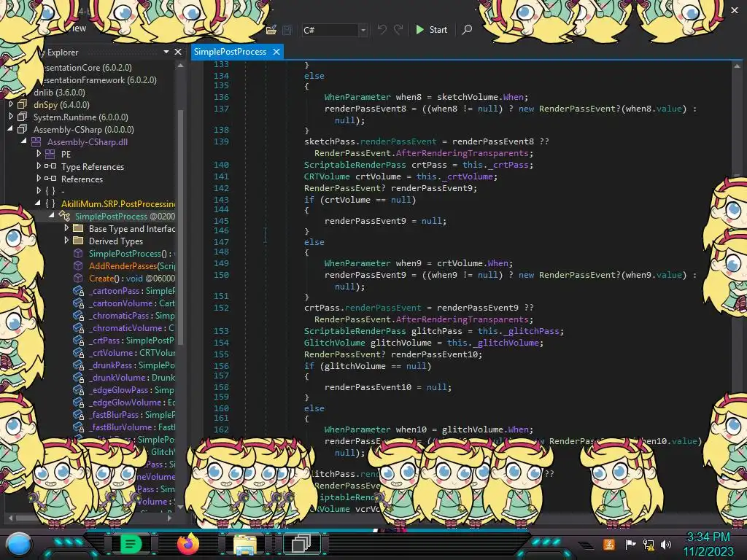
Task: Expand Base Type and Interfaces folder
Action: click(x=66, y=228)
